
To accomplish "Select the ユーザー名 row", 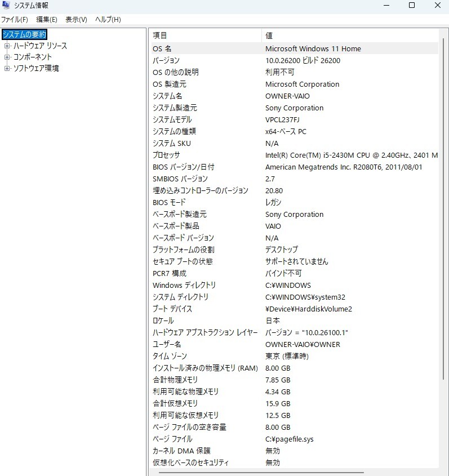I will click(x=295, y=345).
